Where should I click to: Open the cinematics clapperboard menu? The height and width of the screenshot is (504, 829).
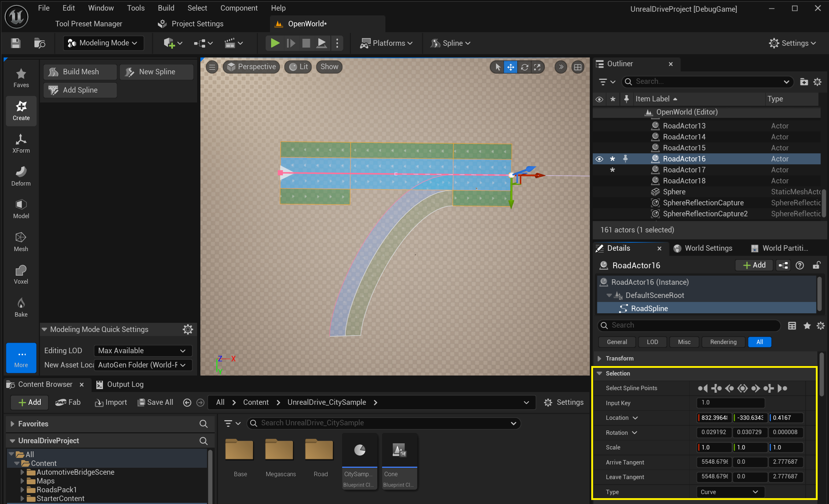click(233, 43)
